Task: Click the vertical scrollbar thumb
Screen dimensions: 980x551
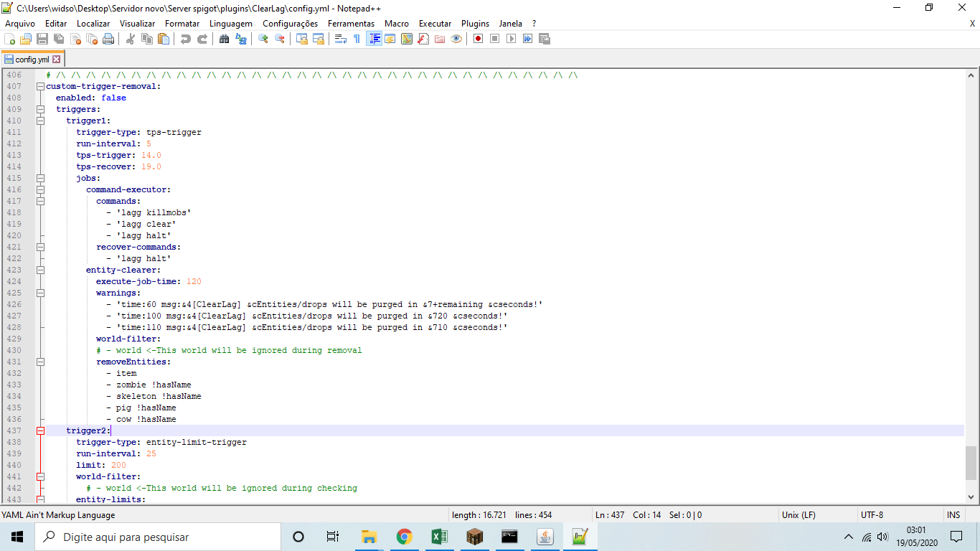Action: (x=971, y=463)
